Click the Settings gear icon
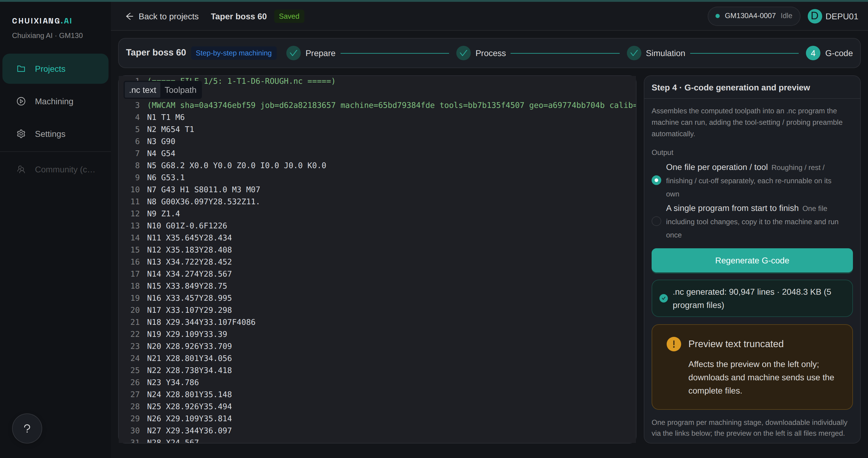The height and width of the screenshot is (458, 868). (x=21, y=134)
